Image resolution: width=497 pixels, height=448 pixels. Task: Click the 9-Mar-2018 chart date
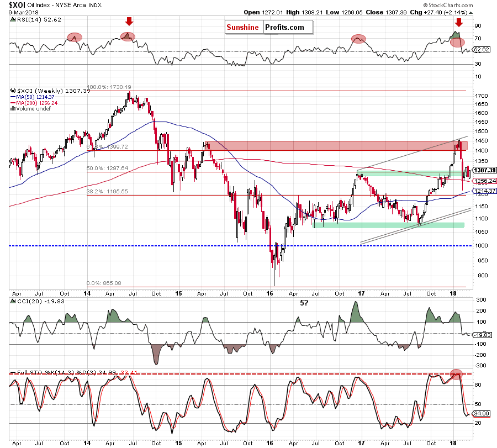23,12
